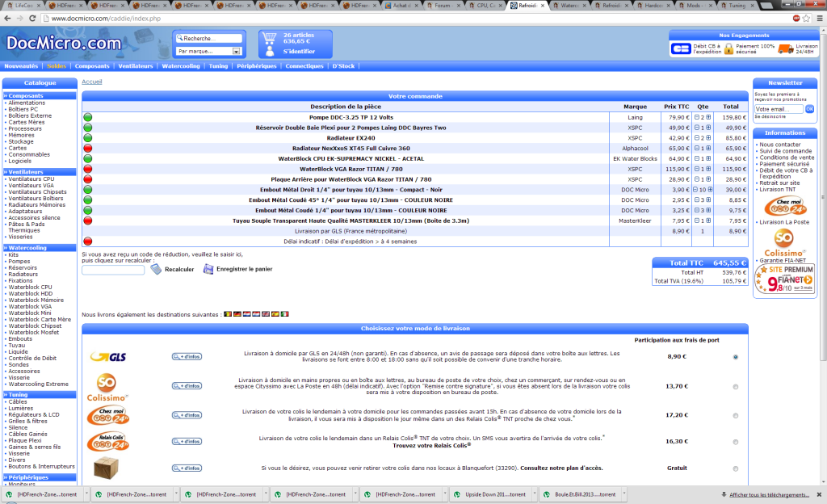Viewport: 827px width, 504px height.
Task: Click the DocMicro.com logo
Action: click(63, 43)
